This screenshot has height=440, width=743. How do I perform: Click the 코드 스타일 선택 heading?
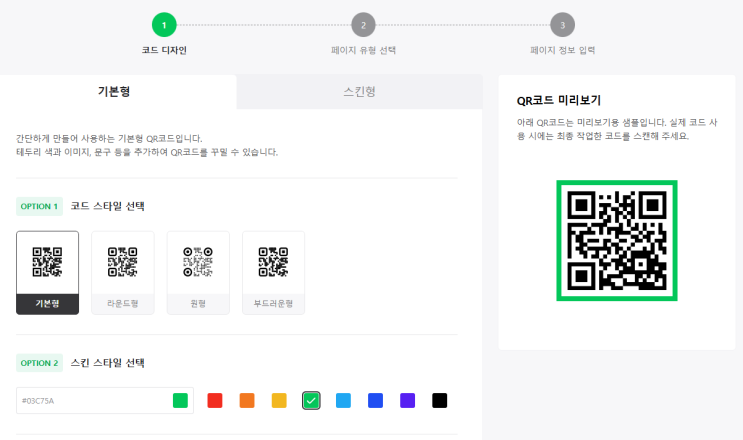pos(108,207)
